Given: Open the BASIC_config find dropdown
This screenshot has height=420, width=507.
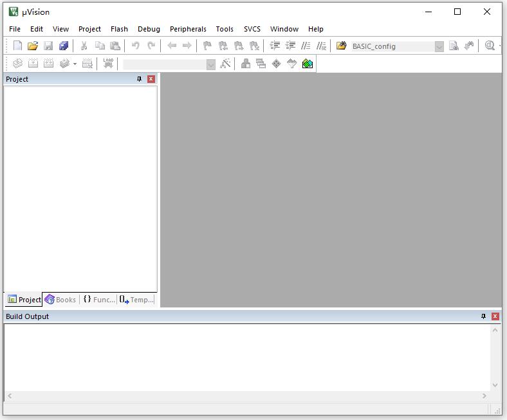Looking at the screenshot, I should coord(439,46).
